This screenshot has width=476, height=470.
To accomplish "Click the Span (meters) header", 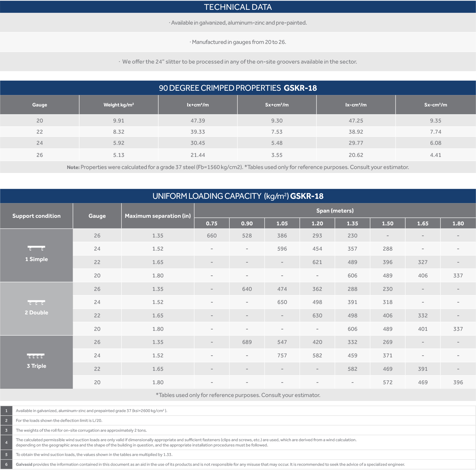I will [335, 211].
